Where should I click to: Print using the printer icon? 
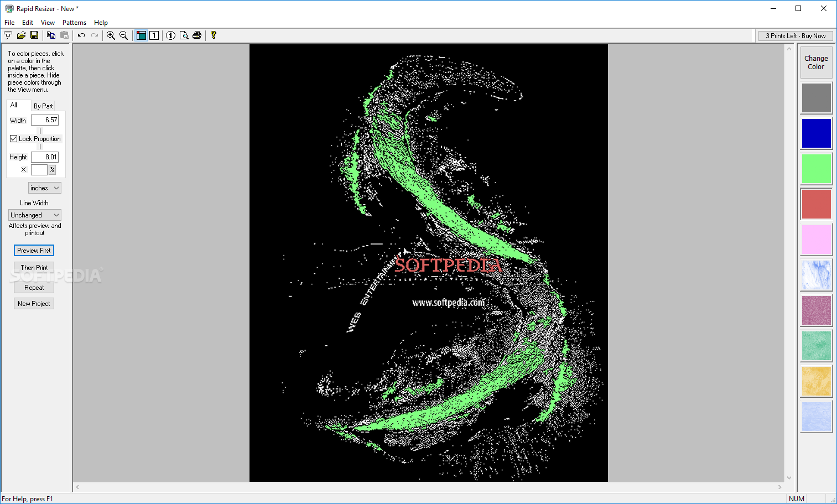[x=197, y=35]
